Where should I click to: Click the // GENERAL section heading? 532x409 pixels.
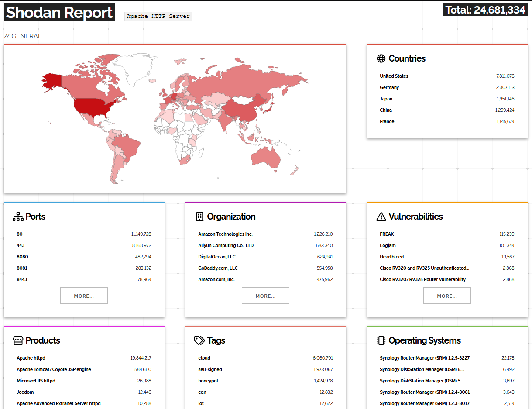click(x=23, y=36)
